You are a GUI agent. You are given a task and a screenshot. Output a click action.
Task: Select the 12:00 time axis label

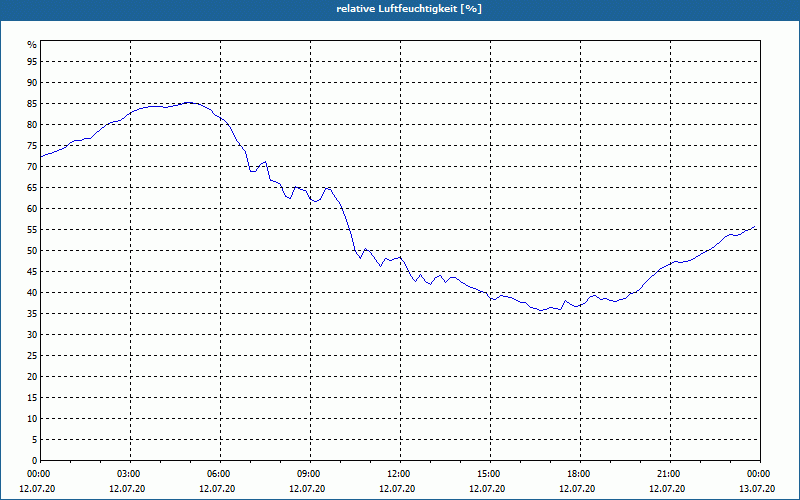point(400,474)
